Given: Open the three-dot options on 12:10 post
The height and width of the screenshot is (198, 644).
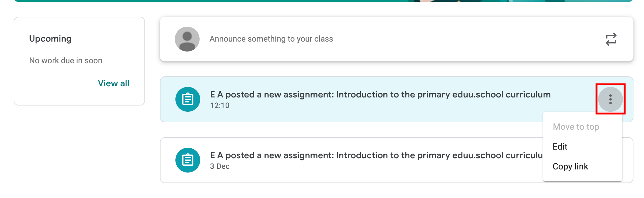Looking at the screenshot, I should (x=610, y=99).
